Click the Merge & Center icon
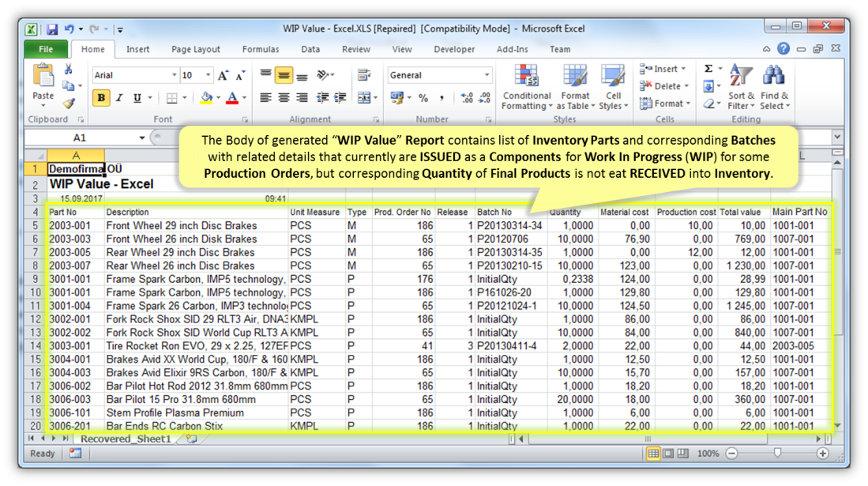 (363, 98)
